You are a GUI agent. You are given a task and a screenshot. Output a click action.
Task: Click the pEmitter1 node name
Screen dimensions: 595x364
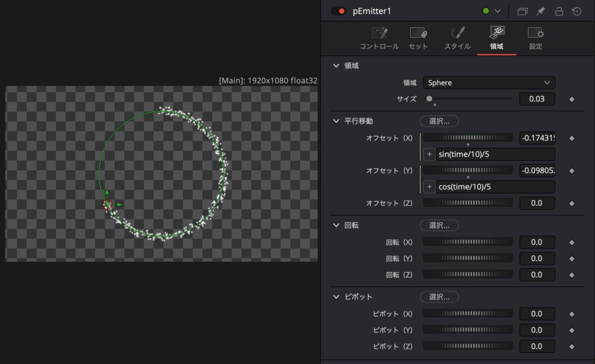click(372, 11)
